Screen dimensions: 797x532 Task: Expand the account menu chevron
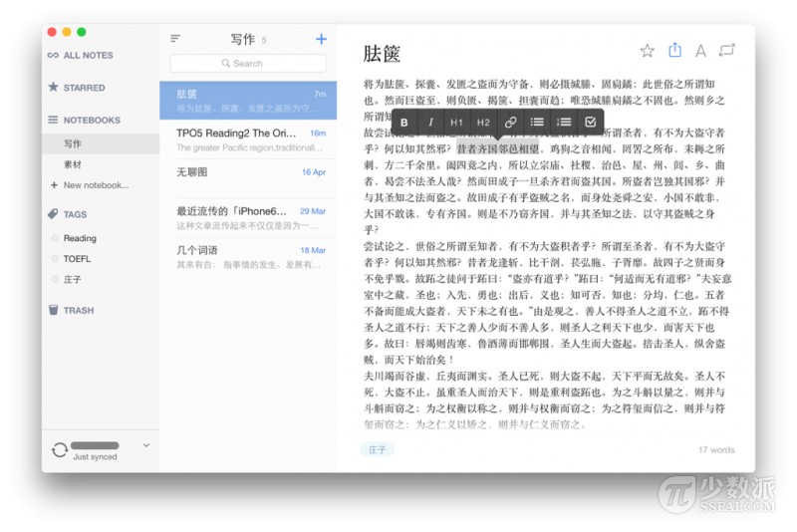coord(146,445)
